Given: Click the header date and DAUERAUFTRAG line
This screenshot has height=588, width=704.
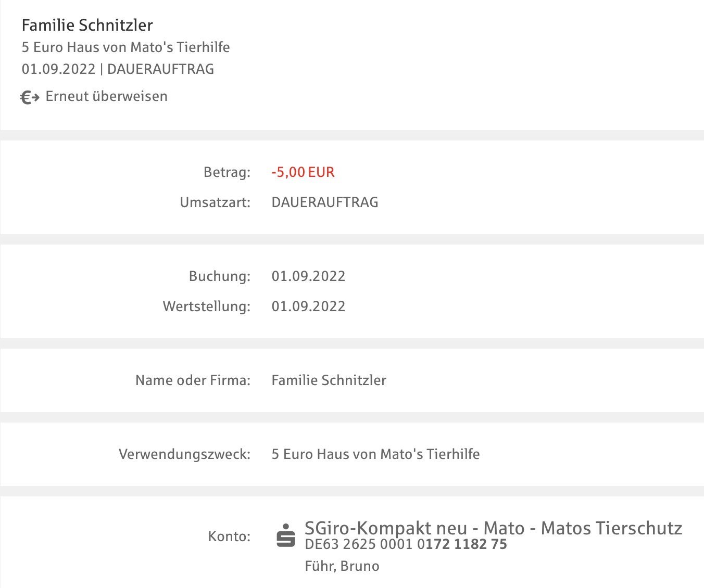Looking at the screenshot, I should point(118,69).
